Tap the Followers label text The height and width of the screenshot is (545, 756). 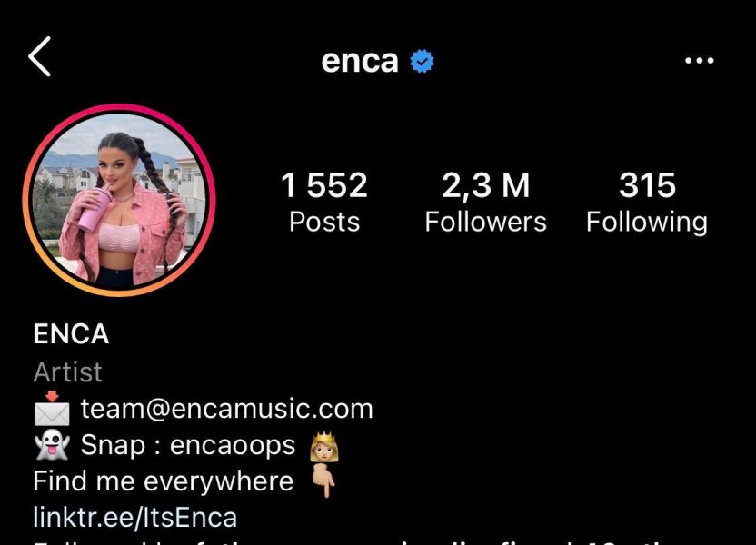pos(485,223)
